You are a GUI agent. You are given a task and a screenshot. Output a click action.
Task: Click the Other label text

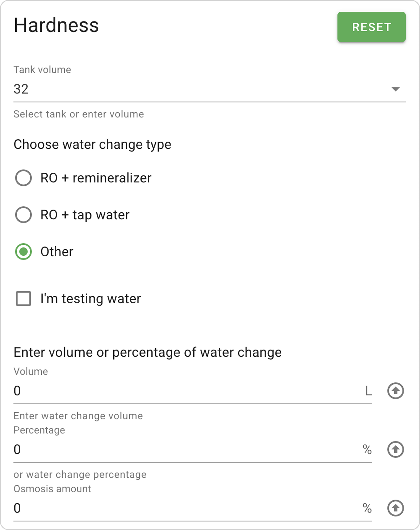coord(57,252)
